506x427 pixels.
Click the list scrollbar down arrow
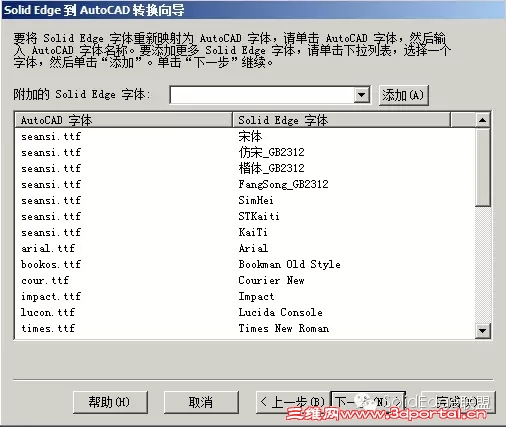click(x=482, y=331)
